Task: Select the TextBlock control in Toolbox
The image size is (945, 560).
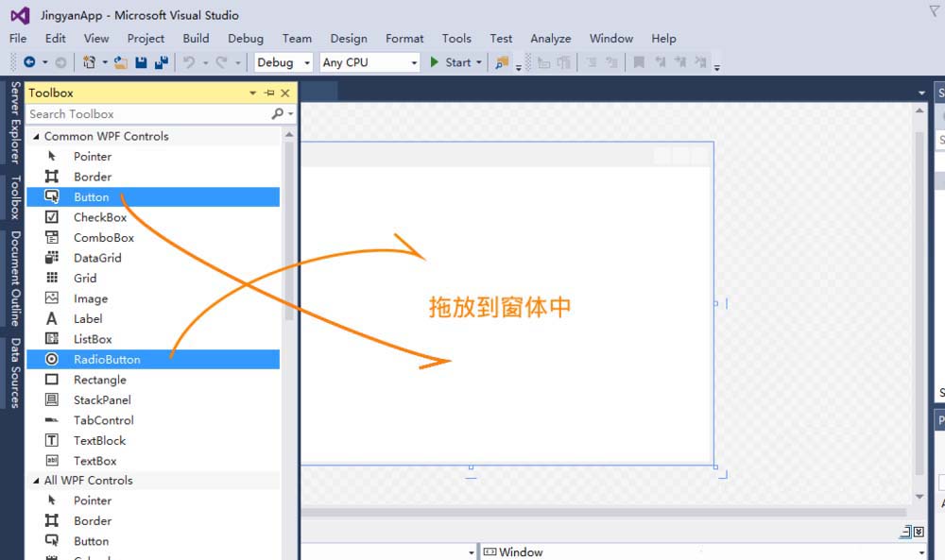Action: pos(153,440)
